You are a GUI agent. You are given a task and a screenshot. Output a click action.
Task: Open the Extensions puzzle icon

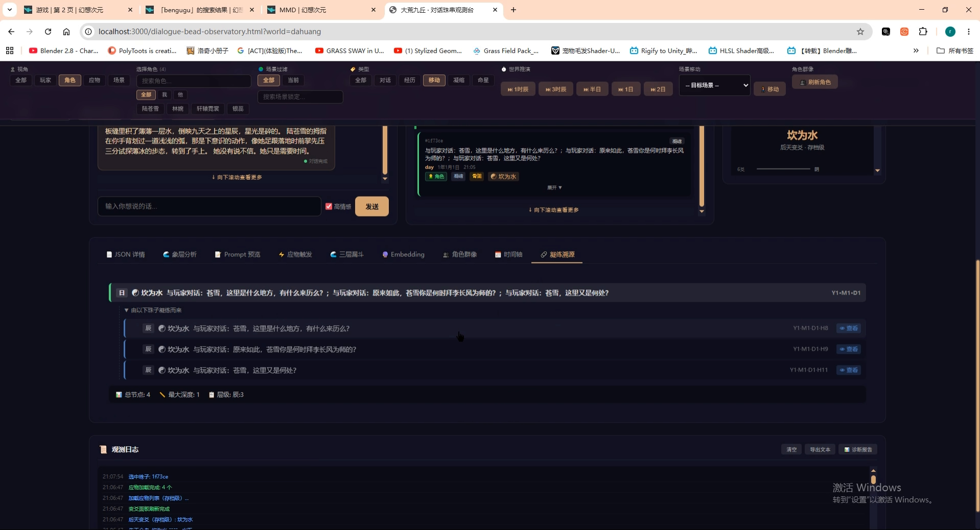pos(923,32)
